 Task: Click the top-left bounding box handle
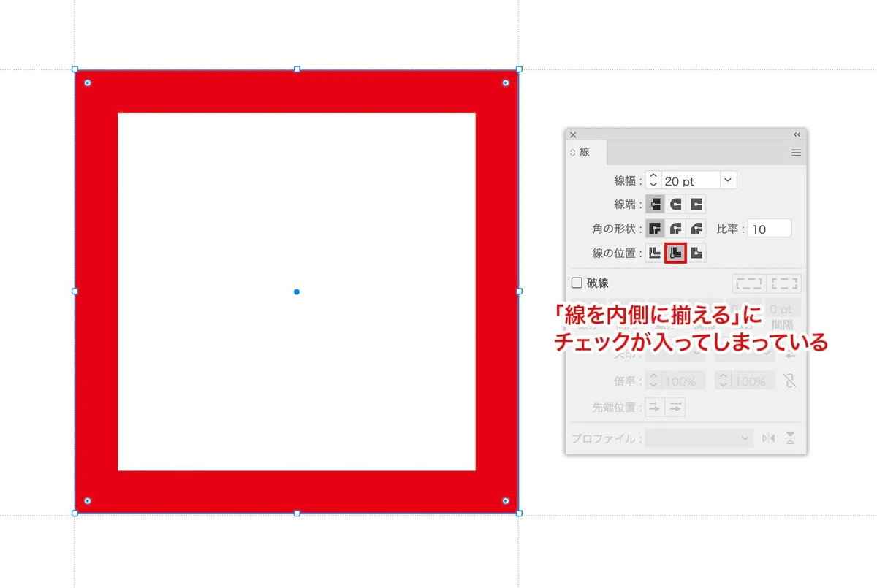(75, 69)
